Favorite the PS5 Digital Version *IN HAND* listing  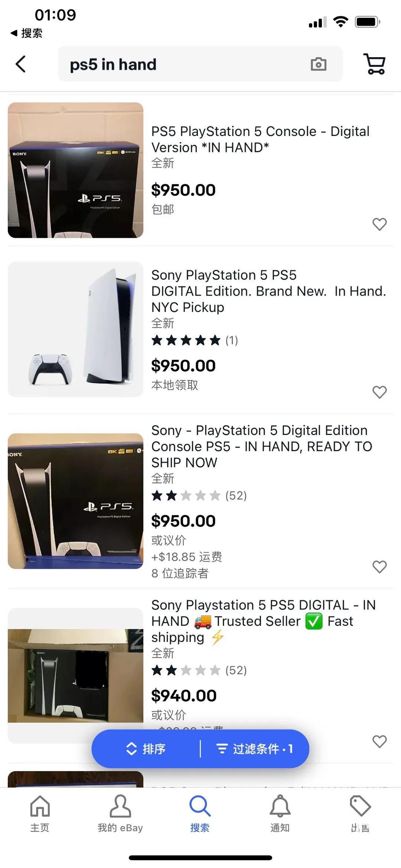(379, 224)
